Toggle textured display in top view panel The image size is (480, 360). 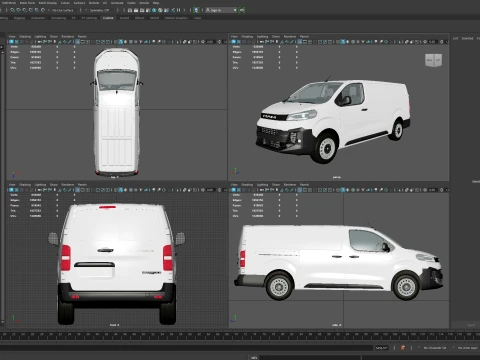136,42
